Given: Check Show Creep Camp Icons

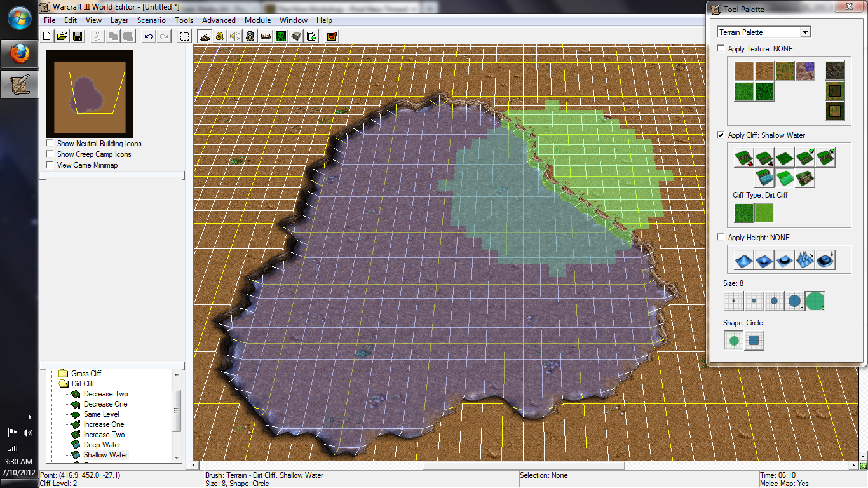Looking at the screenshot, I should coord(50,154).
